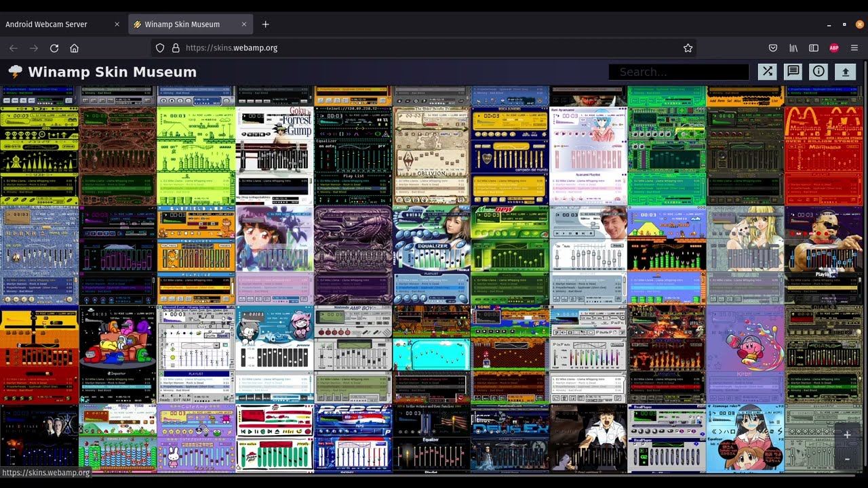The width and height of the screenshot is (868, 488).
Task: Reload the current page
Action: pos(54,48)
